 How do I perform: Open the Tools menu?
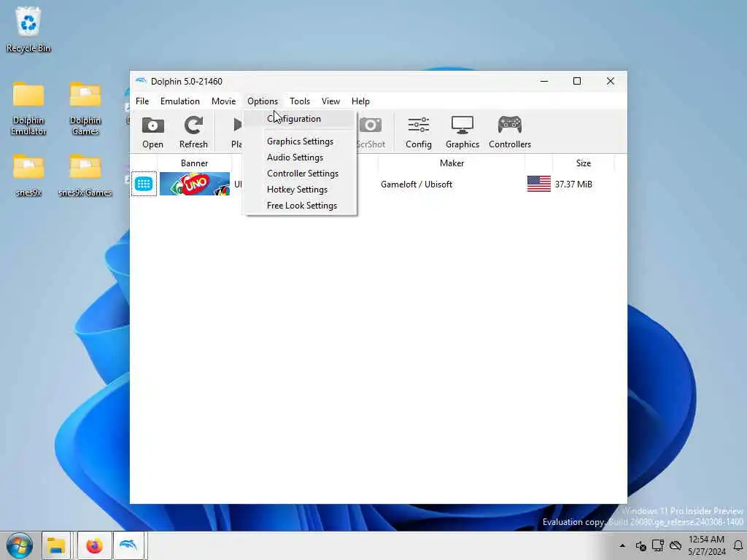point(300,101)
